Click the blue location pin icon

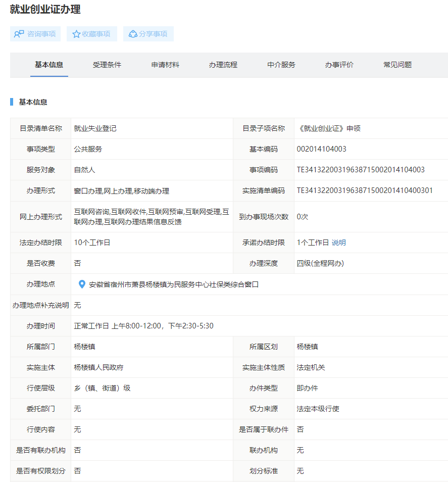point(82,284)
